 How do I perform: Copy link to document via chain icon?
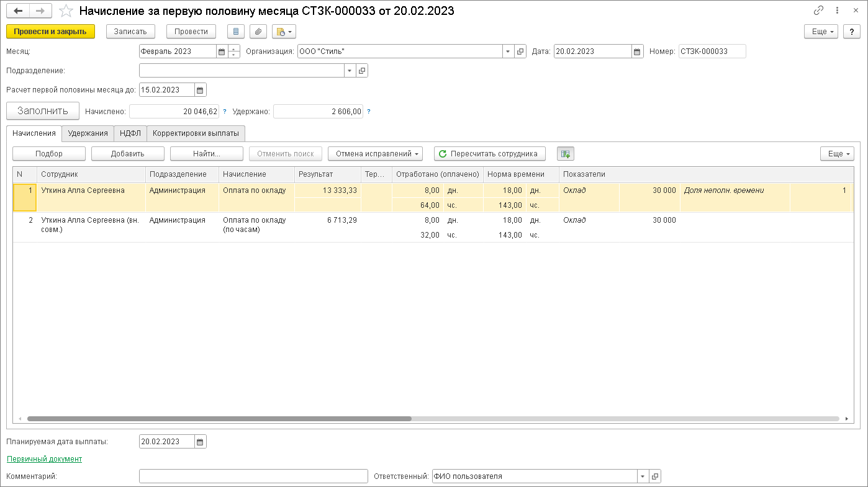tap(818, 11)
